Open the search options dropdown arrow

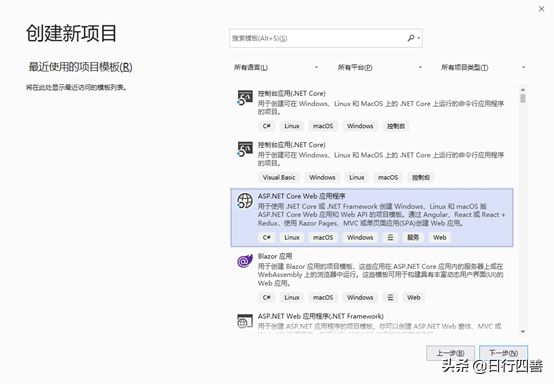point(419,38)
